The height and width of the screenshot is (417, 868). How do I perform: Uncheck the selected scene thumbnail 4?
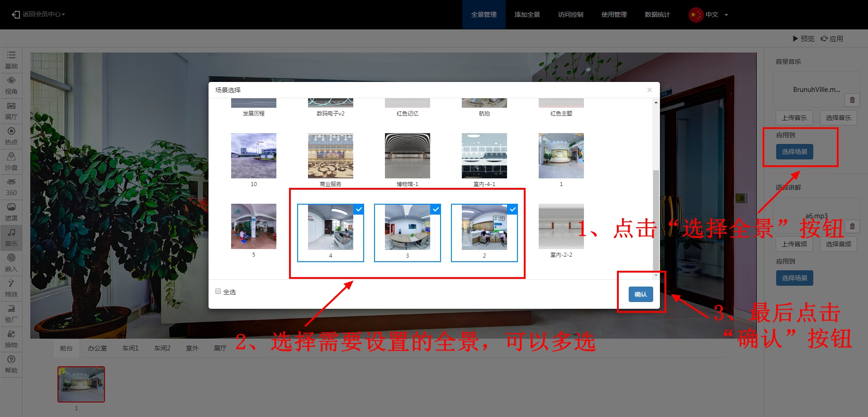click(330, 227)
